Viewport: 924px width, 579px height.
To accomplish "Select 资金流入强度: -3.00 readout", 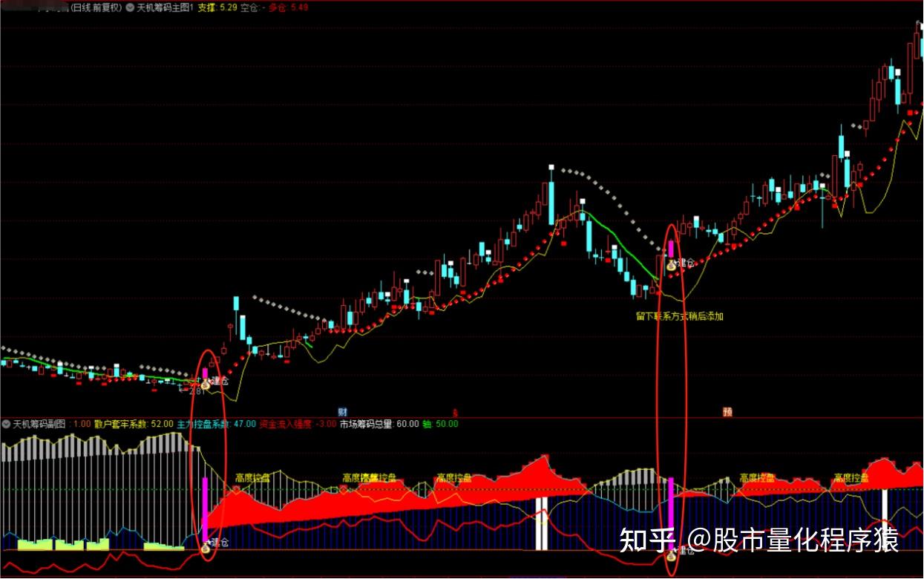I will [298, 424].
